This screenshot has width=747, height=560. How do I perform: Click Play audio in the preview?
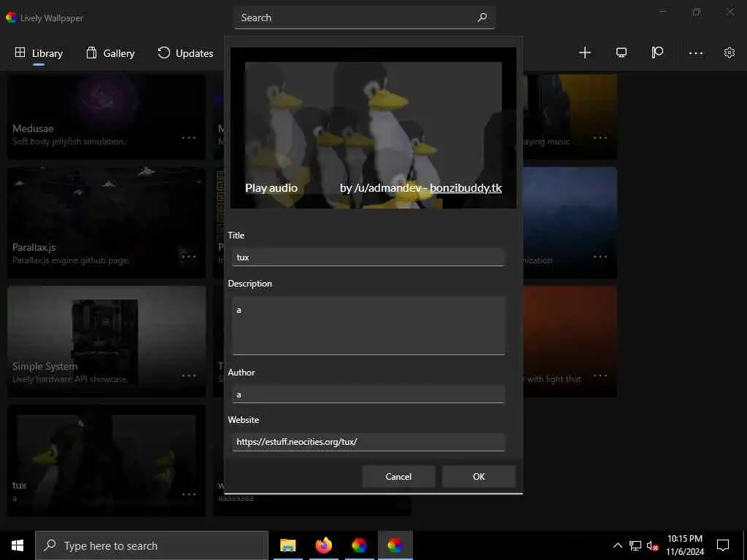[x=271, y=188]
